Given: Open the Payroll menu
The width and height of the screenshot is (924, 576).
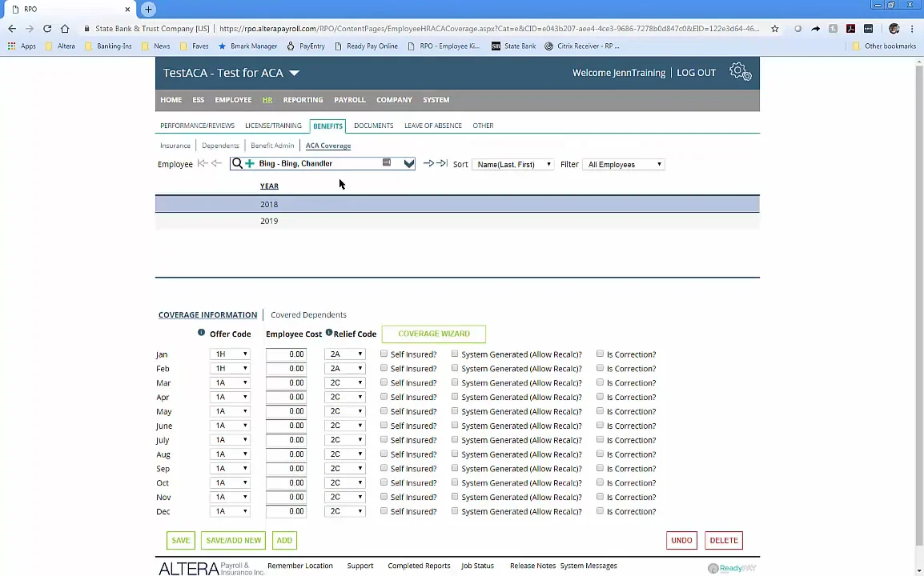Looking at the screenshot, I should [x=349, y=100].
